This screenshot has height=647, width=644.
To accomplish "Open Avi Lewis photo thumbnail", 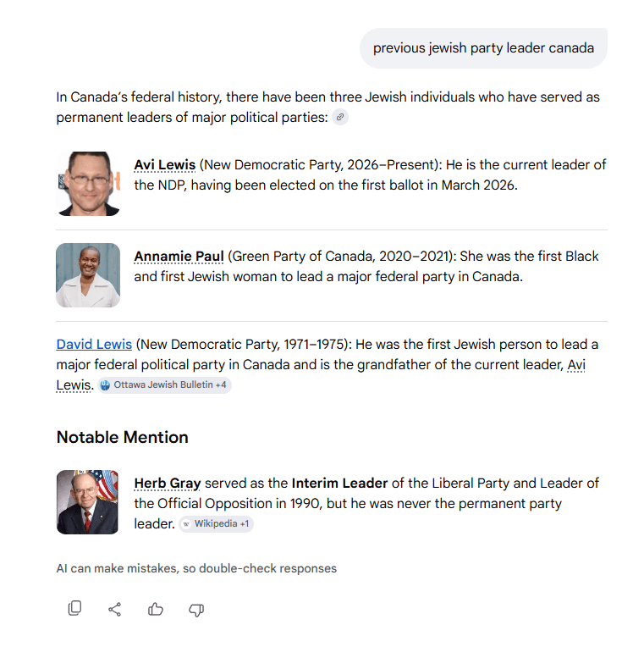I will click(x=88, y=183).
